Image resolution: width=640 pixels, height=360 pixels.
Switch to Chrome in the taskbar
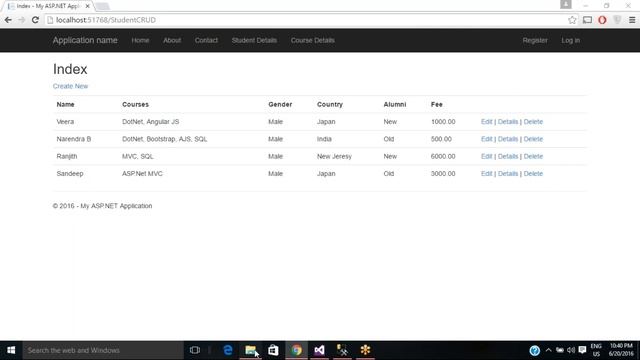pos(296,350)
